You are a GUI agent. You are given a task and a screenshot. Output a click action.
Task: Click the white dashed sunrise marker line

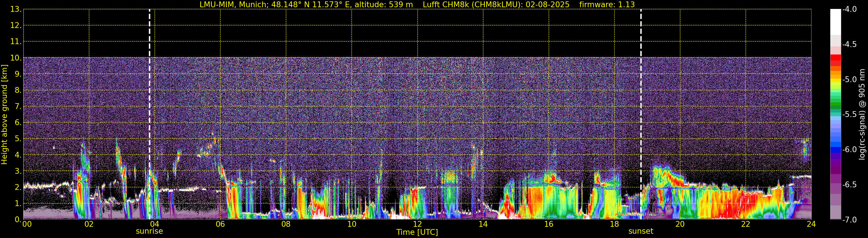149,114
